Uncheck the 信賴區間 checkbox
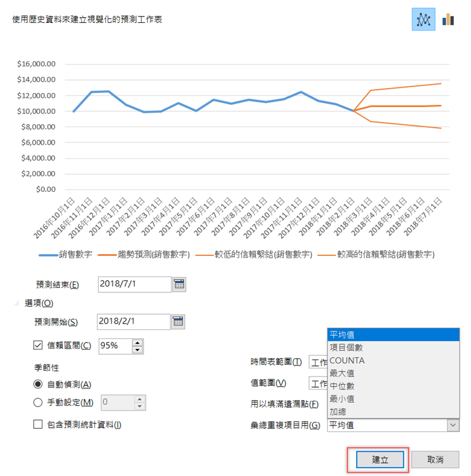Viewport: 471px width, 476px height. [x=39, y=346]
